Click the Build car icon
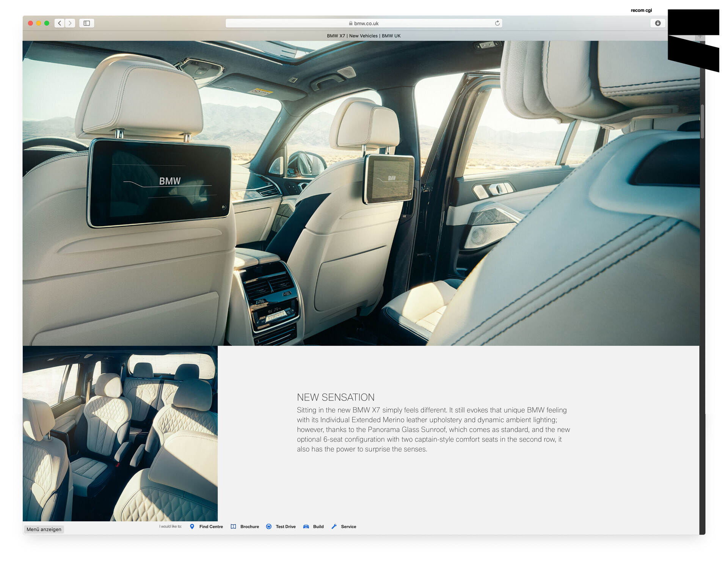The width and height of the screenshot is (728, 576). pyautogui.click(x=306, y=526)
